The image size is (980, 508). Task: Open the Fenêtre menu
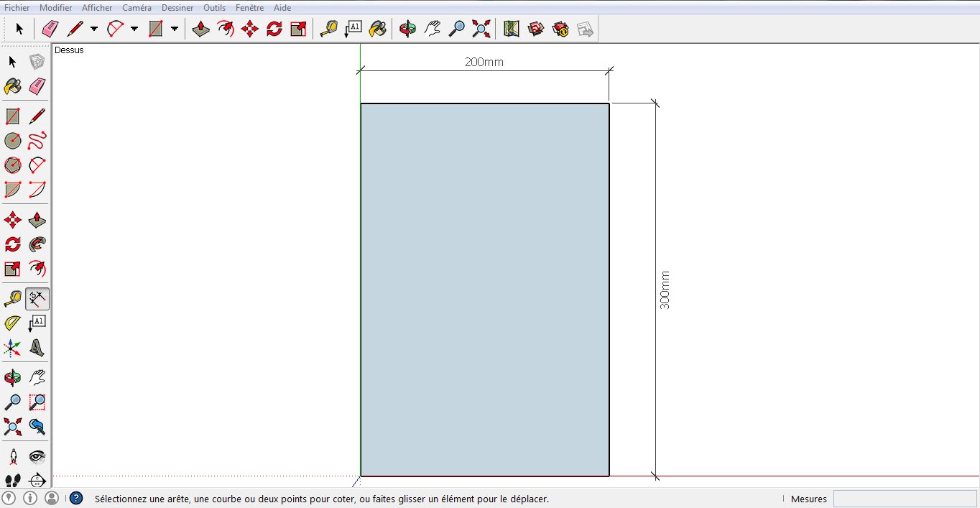[x=249, y=8]
